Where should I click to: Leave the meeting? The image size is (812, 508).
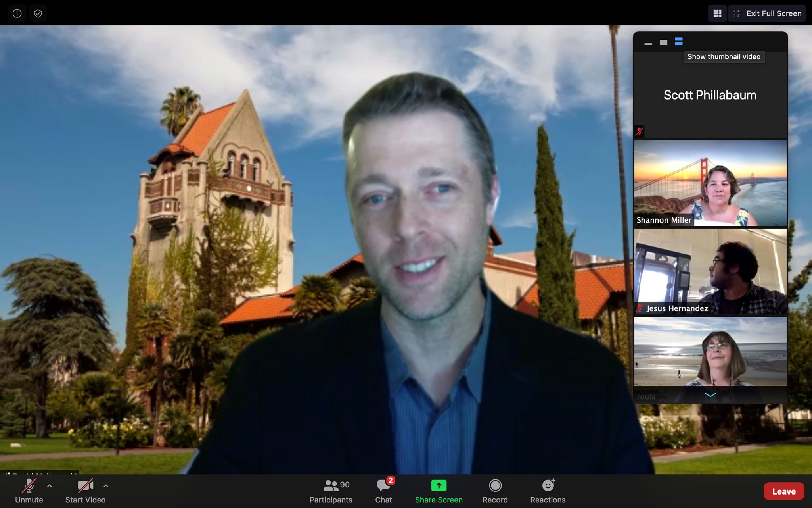point(784,491)
